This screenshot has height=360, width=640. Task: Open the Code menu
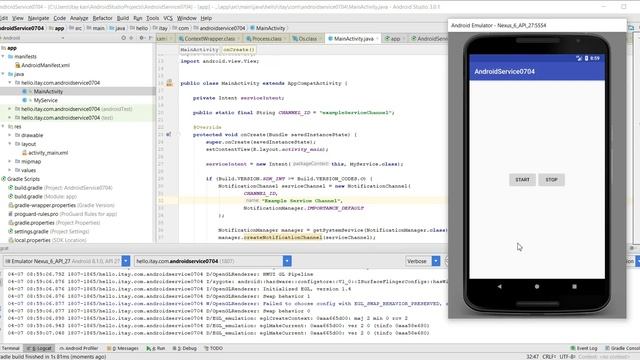click(x=60, y=18)
